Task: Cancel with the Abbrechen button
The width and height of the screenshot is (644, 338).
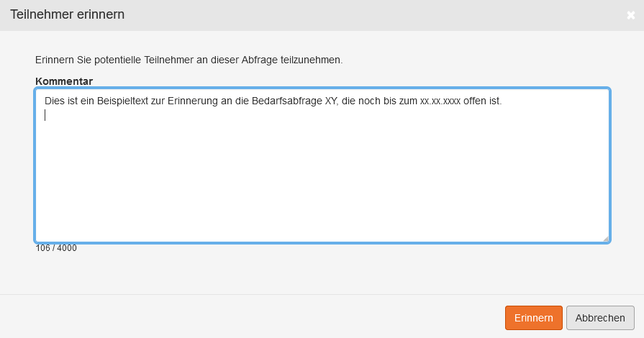Action: point(600,318)
